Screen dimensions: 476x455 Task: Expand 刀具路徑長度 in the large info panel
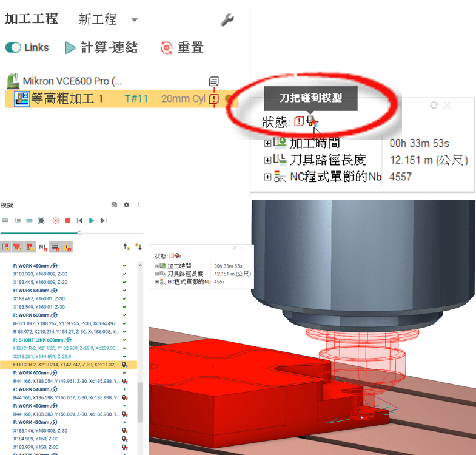(x=267, y=160)
